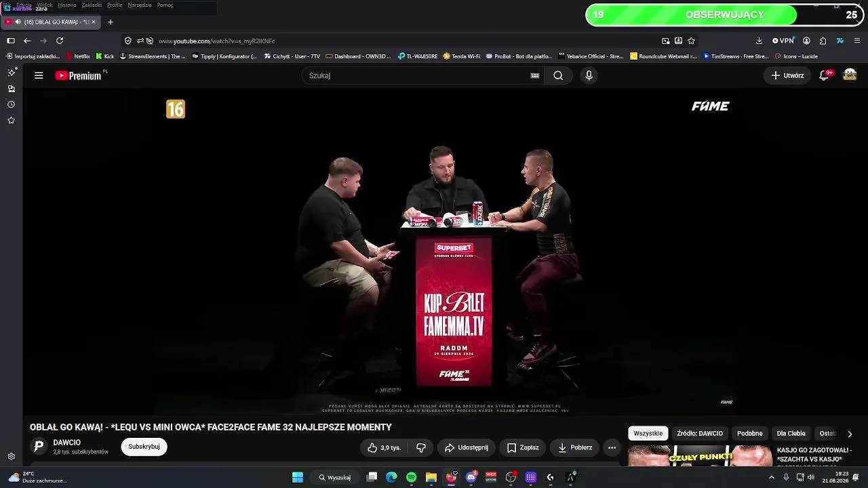The height and width of the screenshot is (488, 868).
Task: Open more actions three-dot menu under video
Action: [x=612, y=447]
